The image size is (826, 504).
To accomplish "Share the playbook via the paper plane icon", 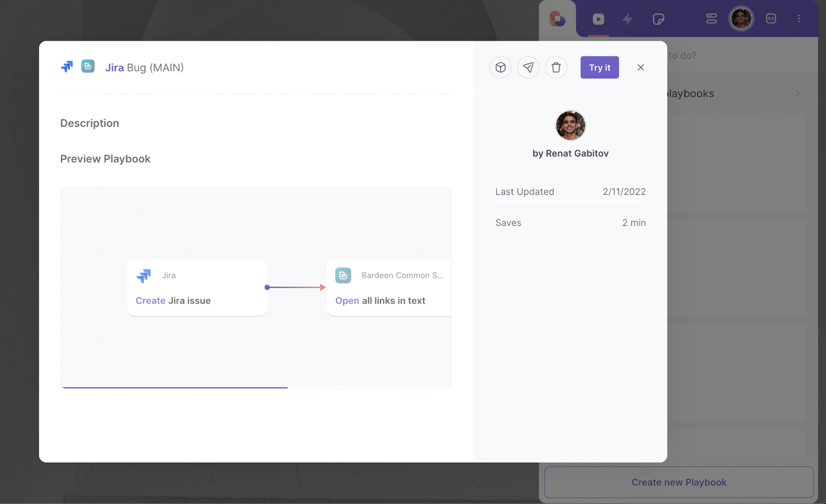I will pos(528,68).
